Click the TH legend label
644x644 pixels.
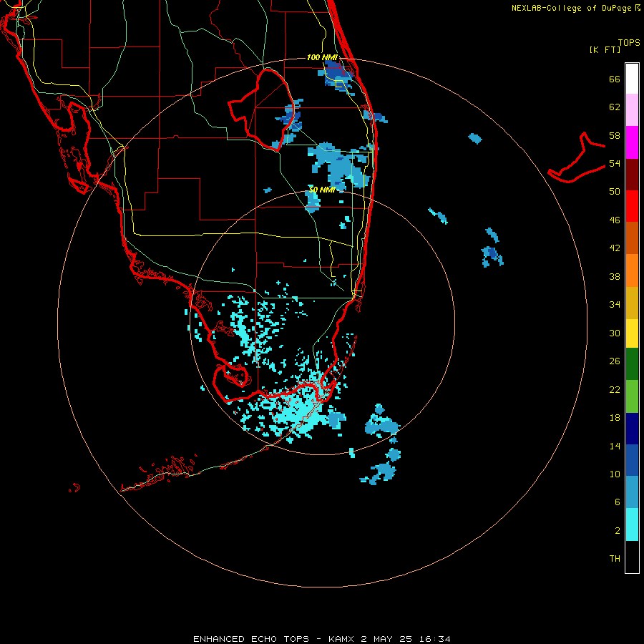[x=615, y=559]
